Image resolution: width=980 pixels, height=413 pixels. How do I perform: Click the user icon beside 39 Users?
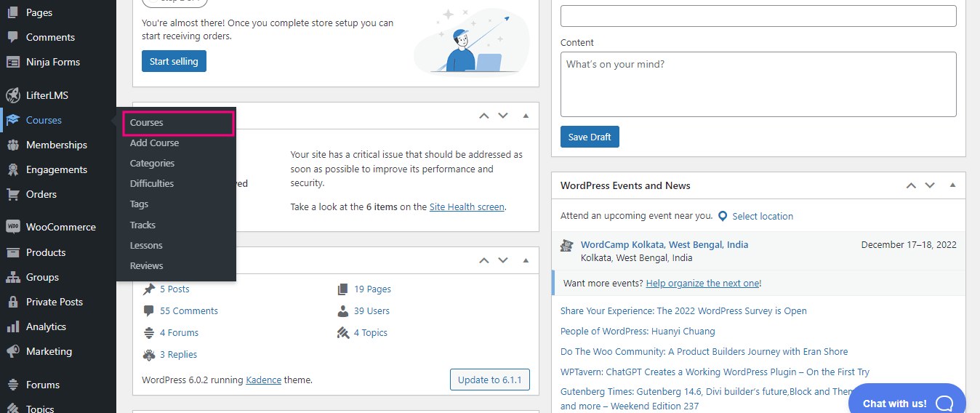[343, 310]
